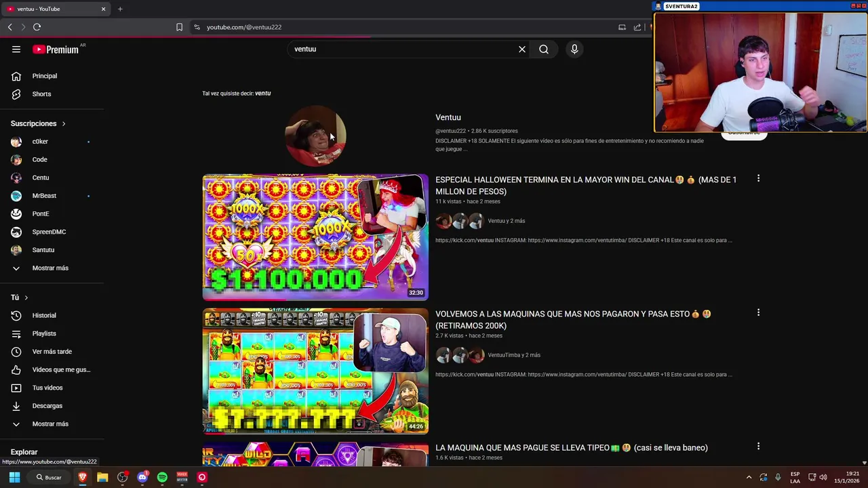Open PontE subscription channel
This screenshot has width=868, height=488.
(52, 213)
